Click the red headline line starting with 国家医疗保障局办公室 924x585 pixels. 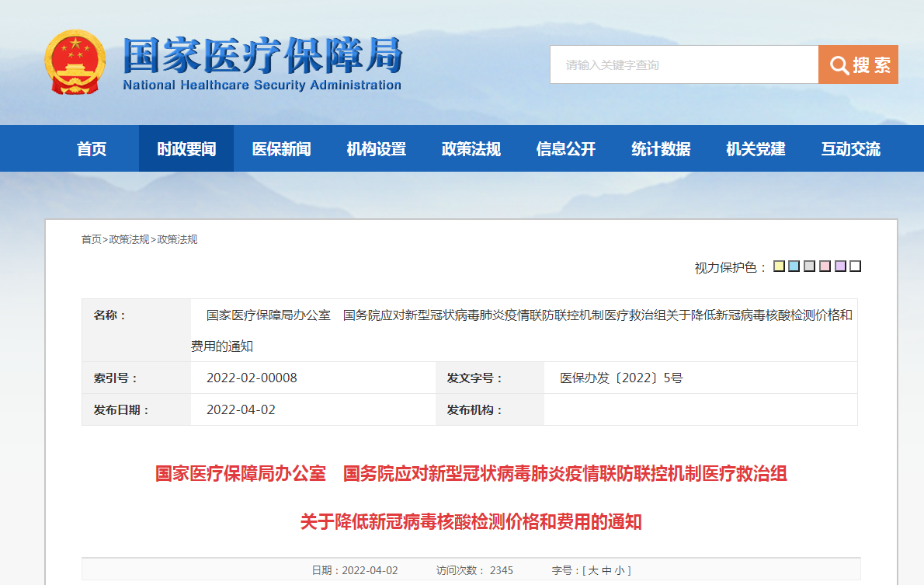point(471,474)
